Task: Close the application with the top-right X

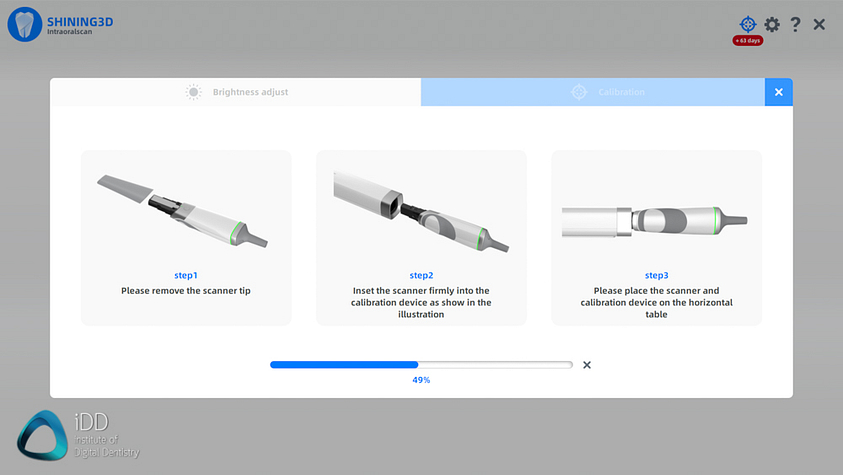Action: (819, 24)
